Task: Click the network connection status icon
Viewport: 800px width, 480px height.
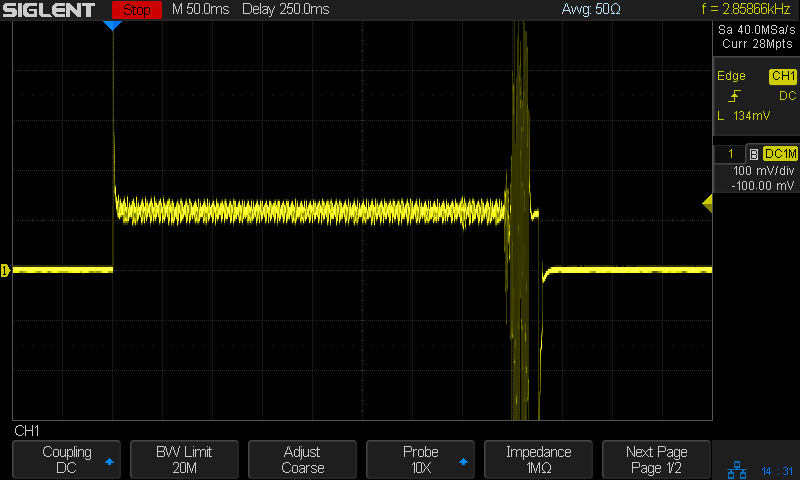Action: 735,469
